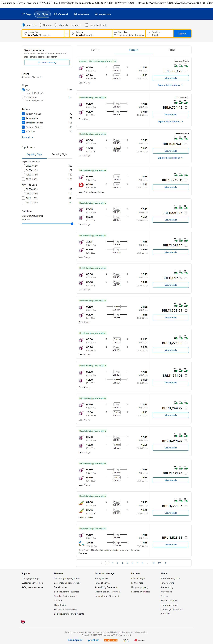
Task: Enable Direct flights only checkbox
Action: [x=87, y=25]
